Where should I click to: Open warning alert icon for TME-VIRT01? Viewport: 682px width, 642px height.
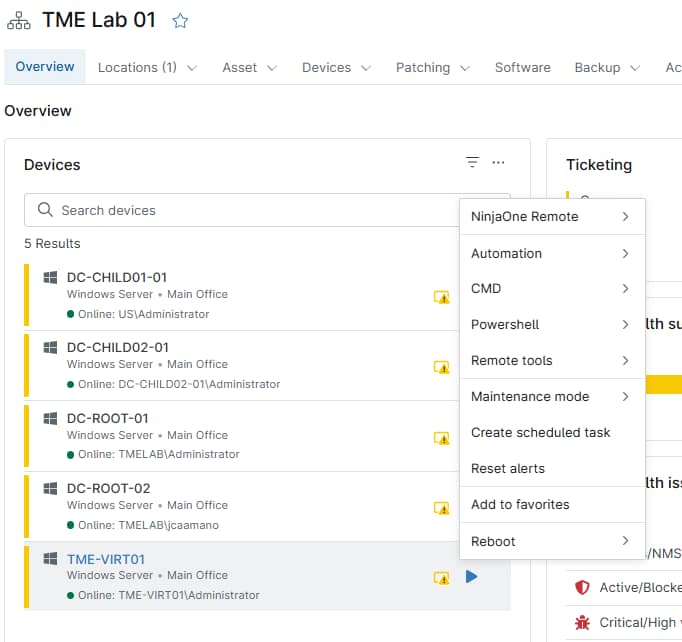click(441, 578)
